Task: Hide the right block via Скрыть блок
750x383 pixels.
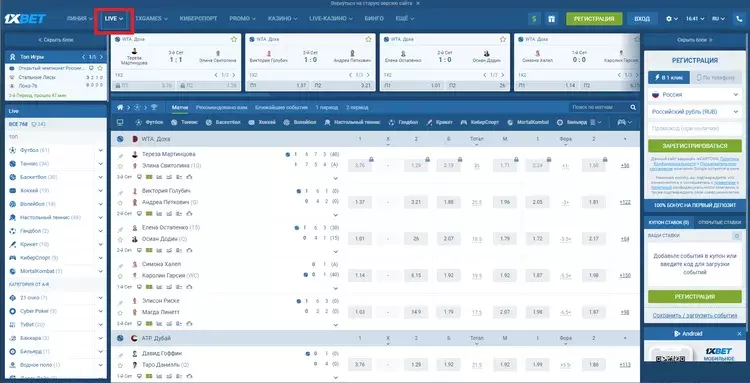Action: 695,40
